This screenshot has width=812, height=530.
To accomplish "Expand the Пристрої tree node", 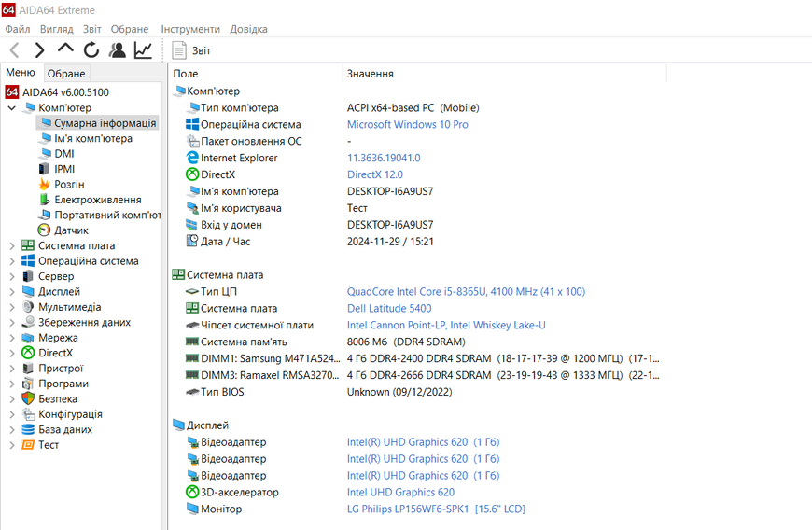I will click(x=12, y=368).
